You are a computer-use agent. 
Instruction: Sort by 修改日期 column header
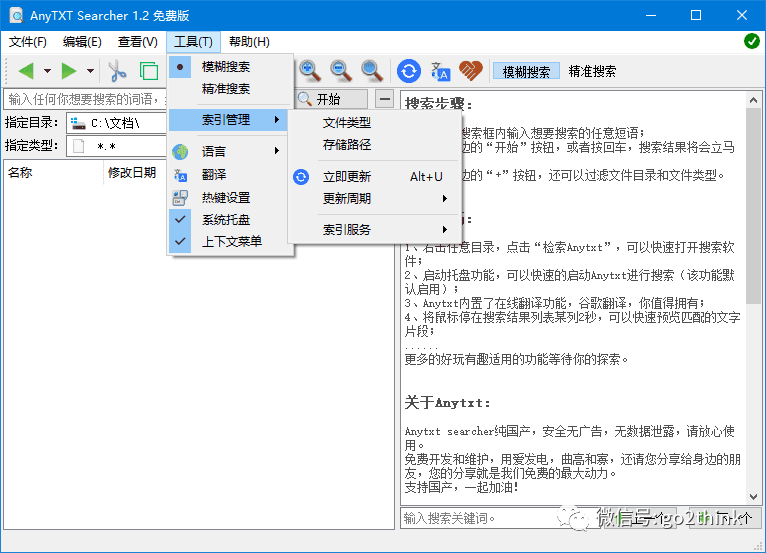(x=135, y=172)
